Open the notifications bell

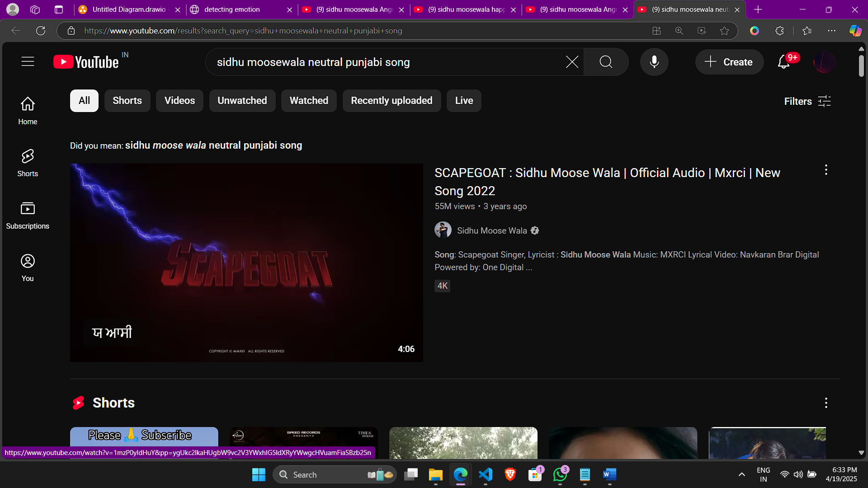click(783, 62)
